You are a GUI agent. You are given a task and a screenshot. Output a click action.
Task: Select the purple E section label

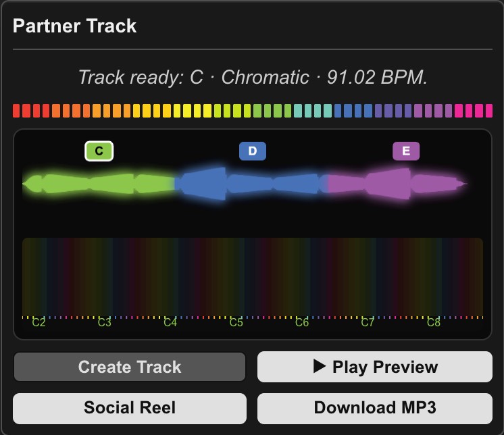coord(406,151)
